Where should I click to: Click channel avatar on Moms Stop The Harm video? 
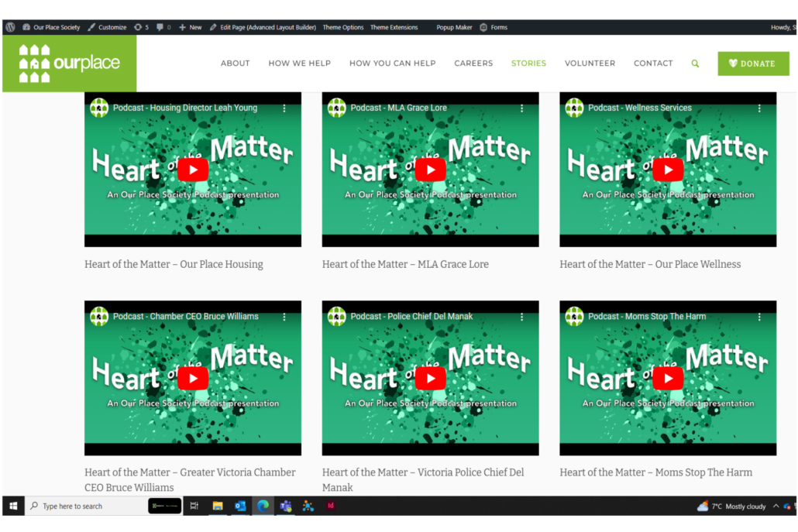pyautogui.click(x=575, y=317)
